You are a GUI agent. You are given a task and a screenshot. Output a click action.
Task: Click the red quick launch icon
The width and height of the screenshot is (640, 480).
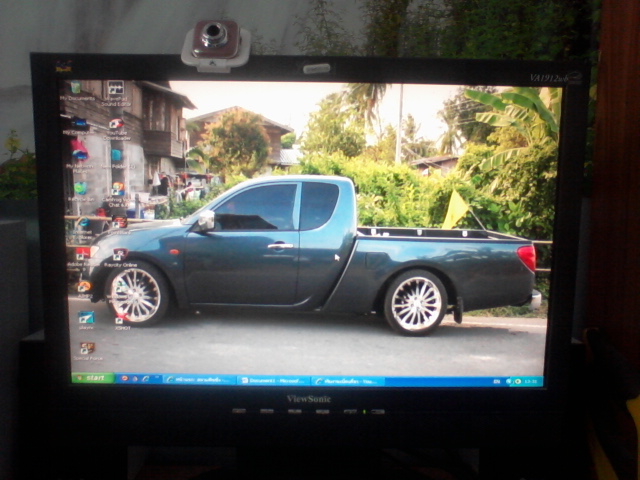tap(125, 378)
